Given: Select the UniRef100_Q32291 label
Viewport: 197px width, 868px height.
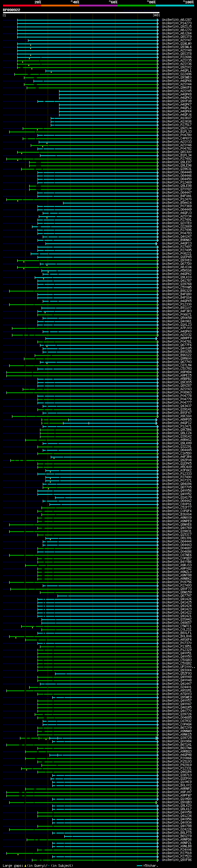Looking at the screenshot, I should 177,446.
